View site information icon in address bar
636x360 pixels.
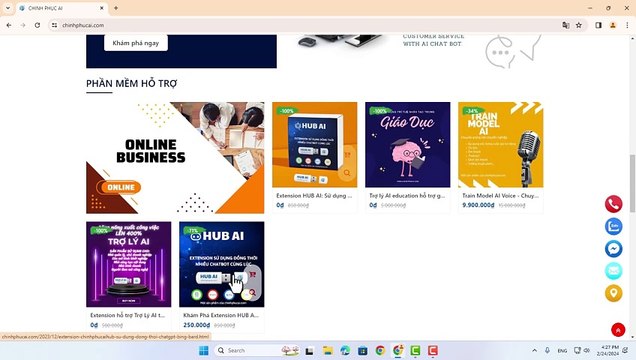click(x=54, y=25)
